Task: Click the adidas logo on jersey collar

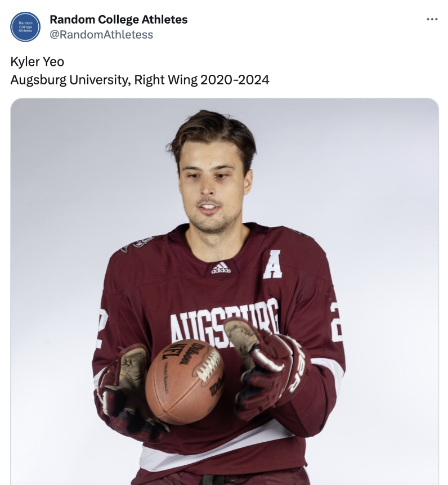Action: [x=221, y=268]
